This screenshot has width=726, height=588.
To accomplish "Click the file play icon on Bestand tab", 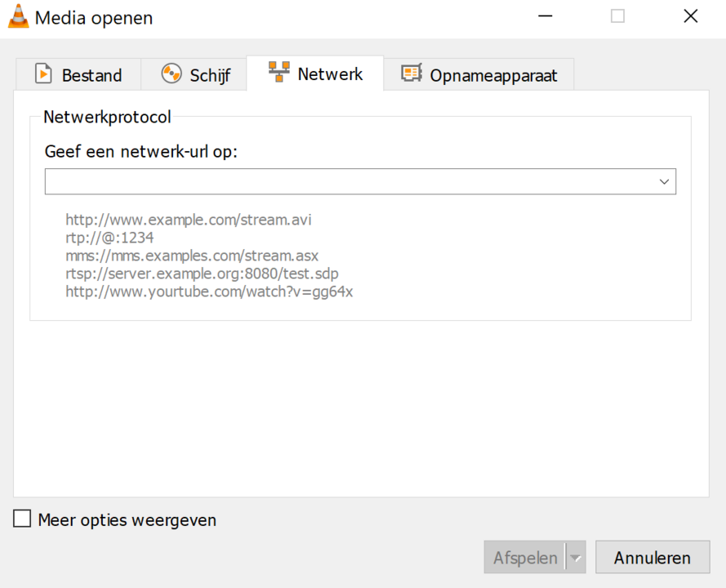I will point(42,74).
